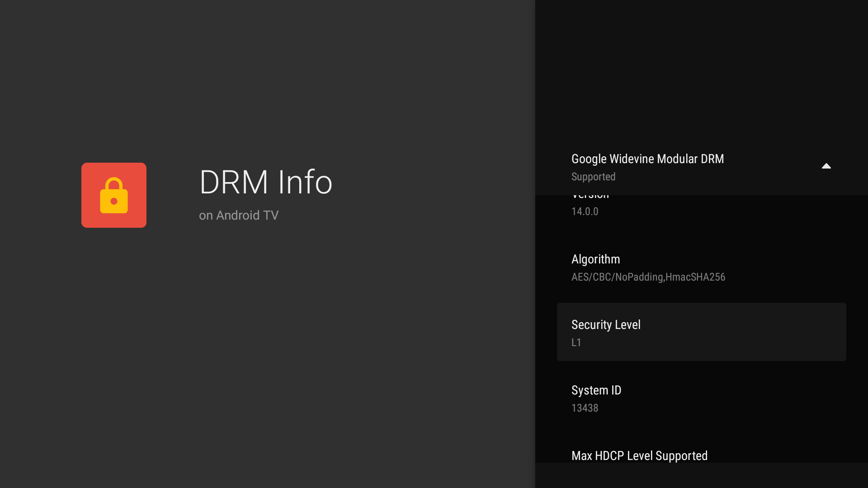Click the 14.0.0 version value

pyautogui.click(x=585, y=211)
